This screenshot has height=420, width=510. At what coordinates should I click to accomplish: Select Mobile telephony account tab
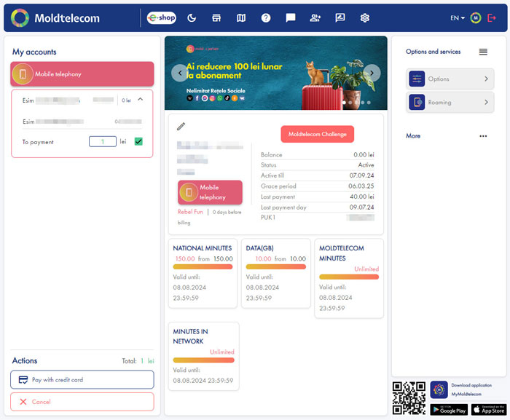tap(82, 74)
